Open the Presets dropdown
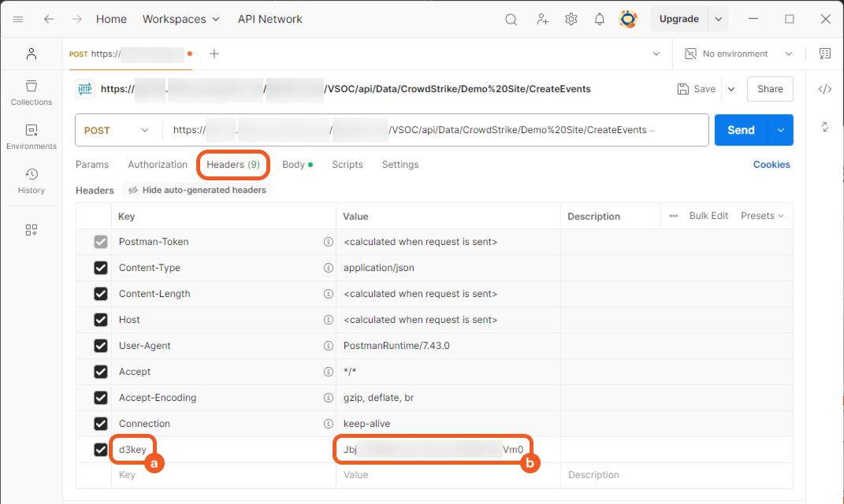This screenshot has height=504, width=844. click(x=762, y=216)
